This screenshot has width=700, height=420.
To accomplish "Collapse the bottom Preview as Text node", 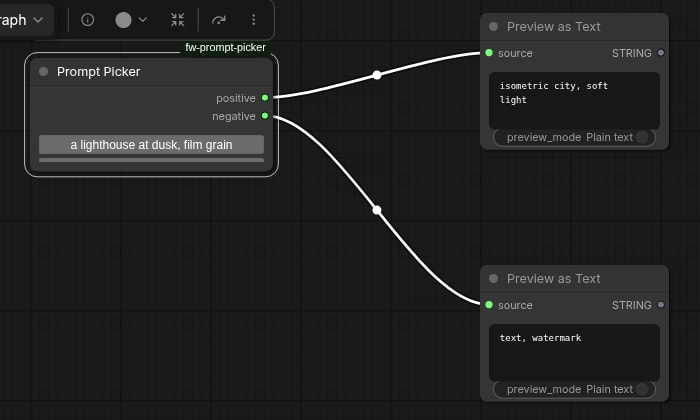I will [x=493, y=279].
